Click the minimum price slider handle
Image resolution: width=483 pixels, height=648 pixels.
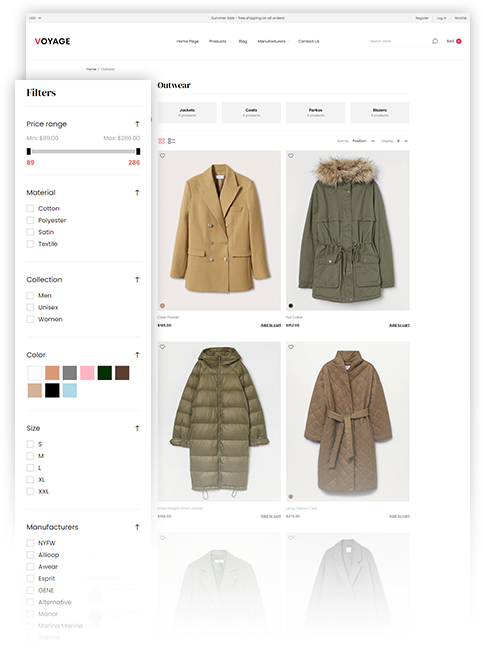[x=29, y=151]
